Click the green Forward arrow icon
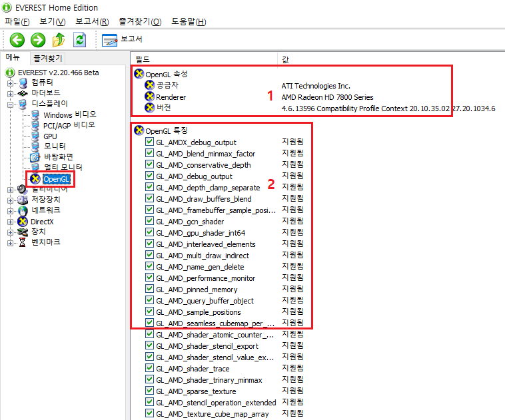The width and height of the screenshot is (505, 420). click(38, 40)
